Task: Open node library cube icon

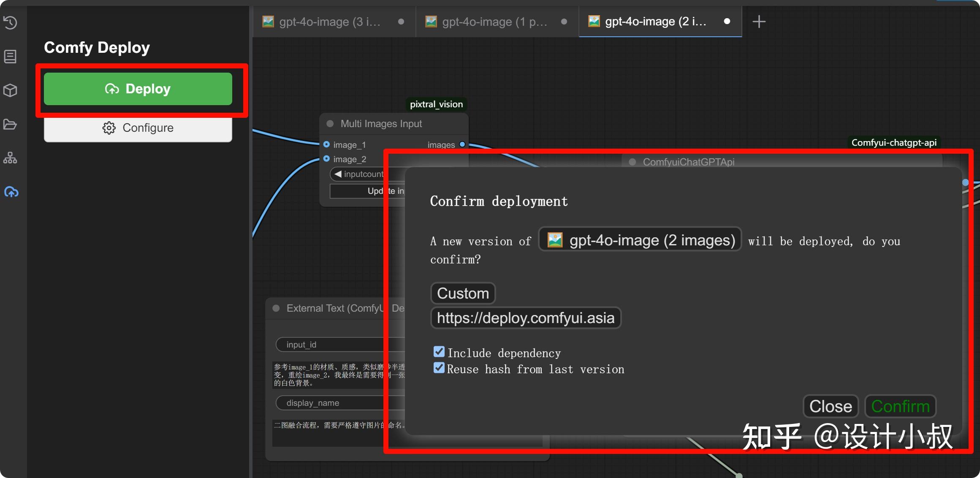Action: tap(10, 90)
